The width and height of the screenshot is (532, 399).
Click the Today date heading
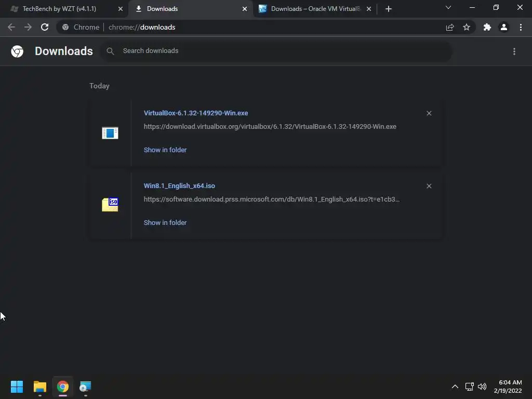point(99,86)
